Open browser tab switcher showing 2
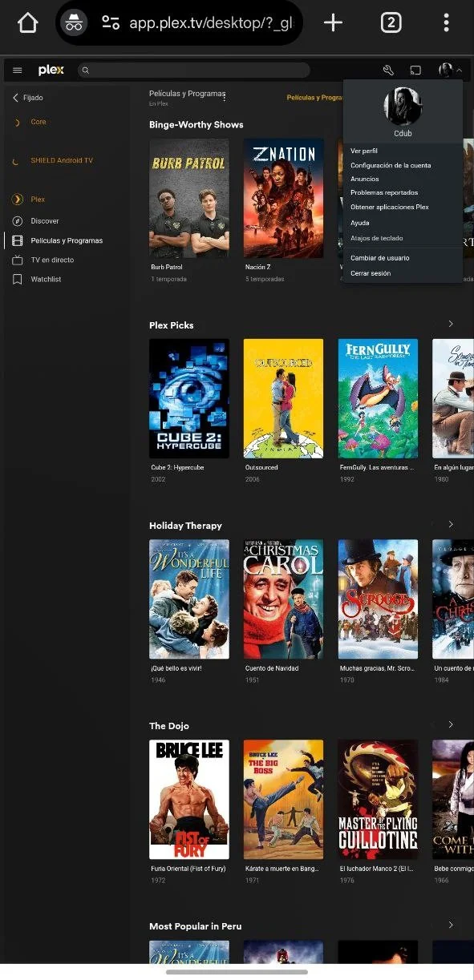 click(391, 22)
